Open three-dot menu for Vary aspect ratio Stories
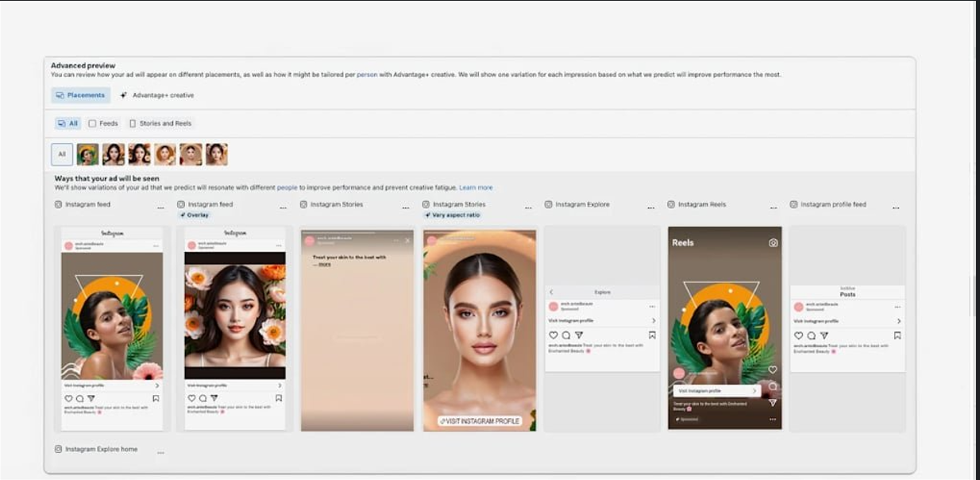Screen dimensions: 980x480 pos(528,208)
